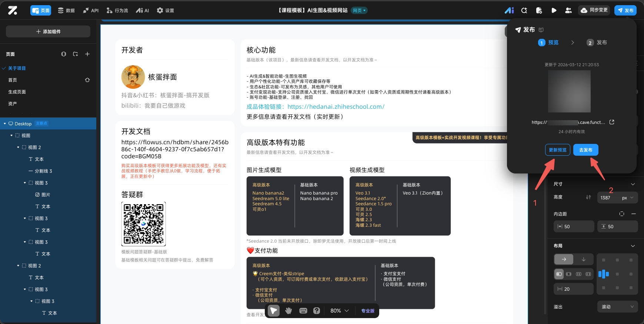The width and height of the screenshot is (644, 324).
Task: Select the third distribution mode icon
Action: point(578,274)
